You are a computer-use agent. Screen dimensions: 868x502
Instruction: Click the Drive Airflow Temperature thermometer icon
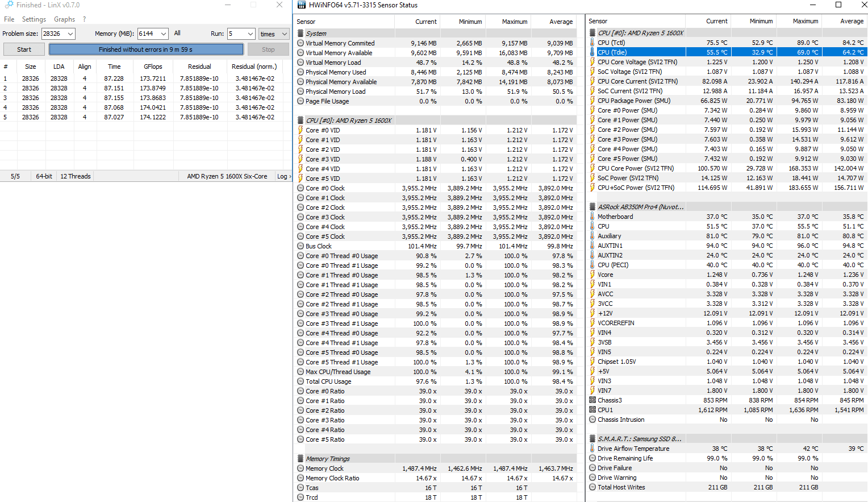pyautogui.click(x=592, y=449)
